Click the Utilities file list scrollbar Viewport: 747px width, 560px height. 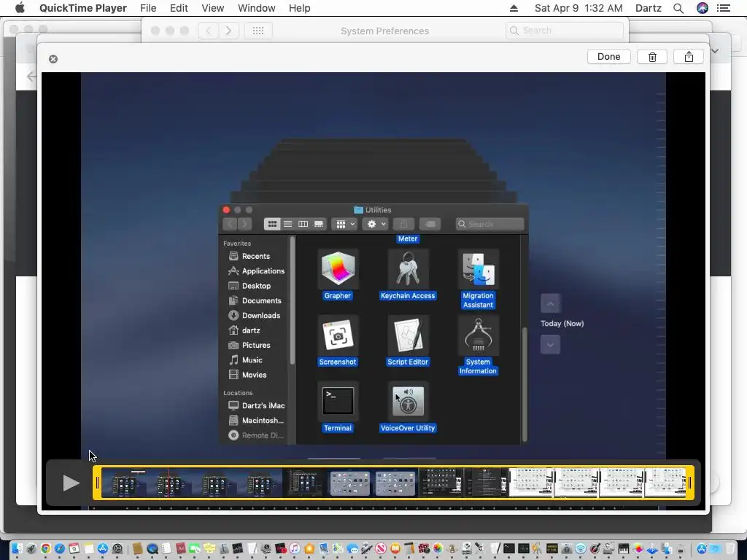point(525,384)
